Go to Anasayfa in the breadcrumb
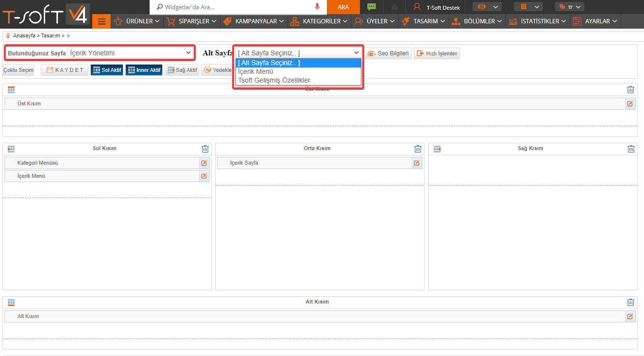 [24, 35]
